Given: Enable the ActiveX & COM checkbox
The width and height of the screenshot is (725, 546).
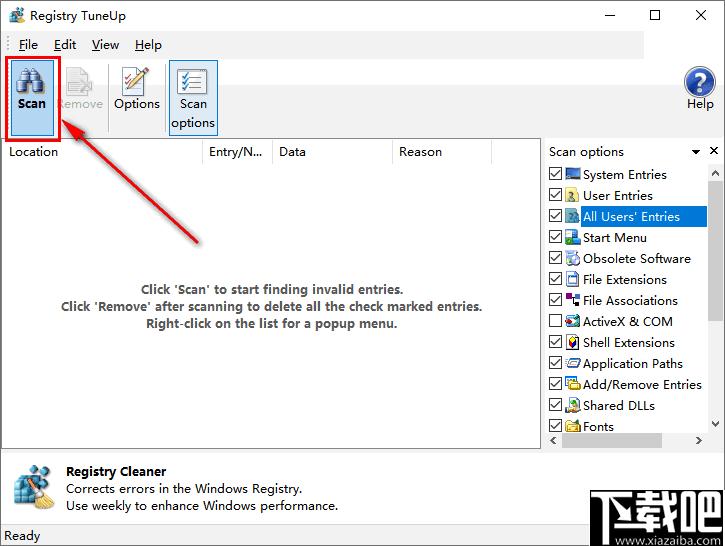Looking at the screenshot, I should pyautogui.click(x=555, y=320).
